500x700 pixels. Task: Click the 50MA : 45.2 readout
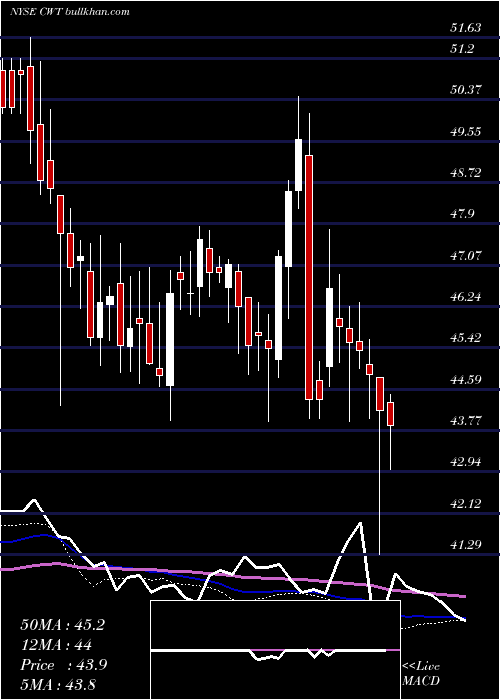tap(62, 625)
